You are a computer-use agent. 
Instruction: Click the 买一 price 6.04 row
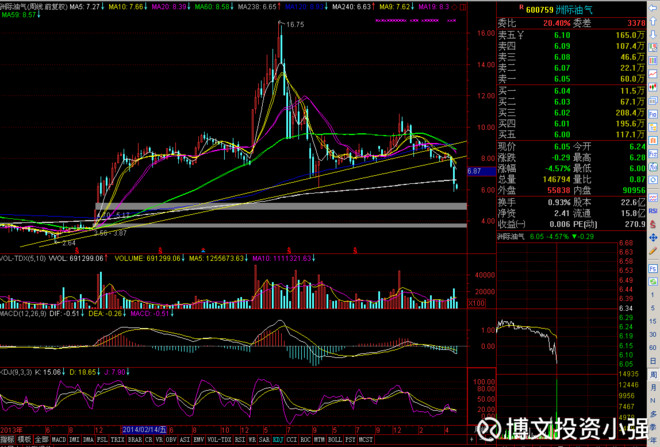click(x=571, y=90)
